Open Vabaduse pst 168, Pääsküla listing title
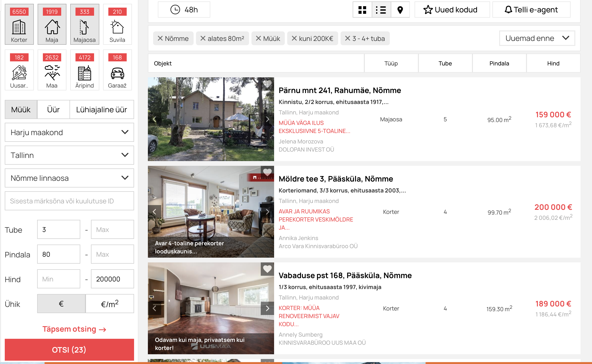 (345, 276)
